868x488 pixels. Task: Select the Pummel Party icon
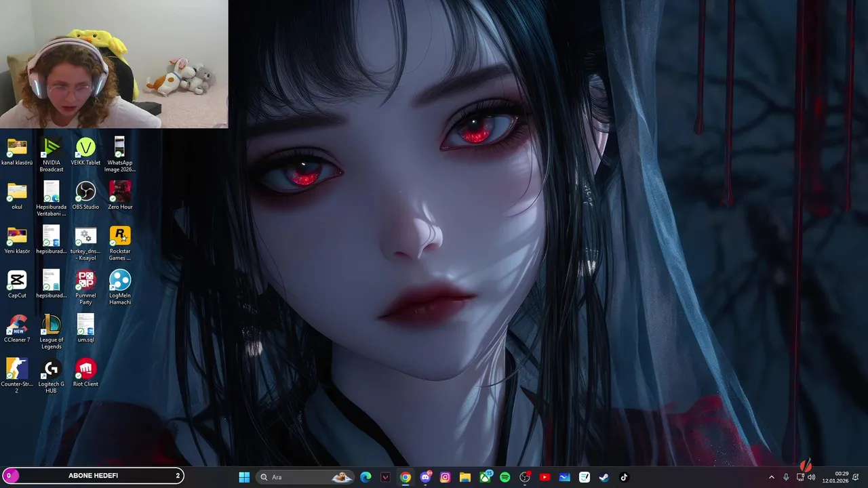click(85, 287)
